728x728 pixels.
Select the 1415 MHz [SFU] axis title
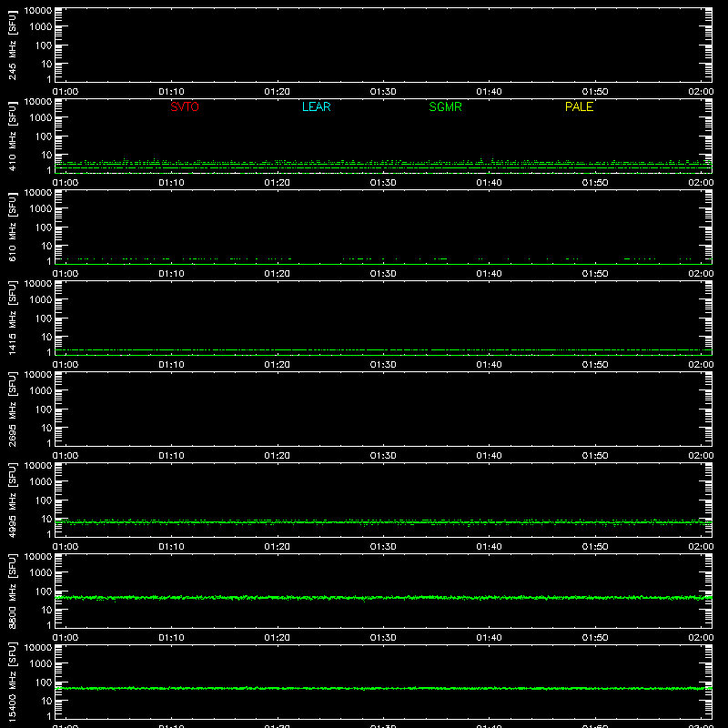(x=12, y=318)
